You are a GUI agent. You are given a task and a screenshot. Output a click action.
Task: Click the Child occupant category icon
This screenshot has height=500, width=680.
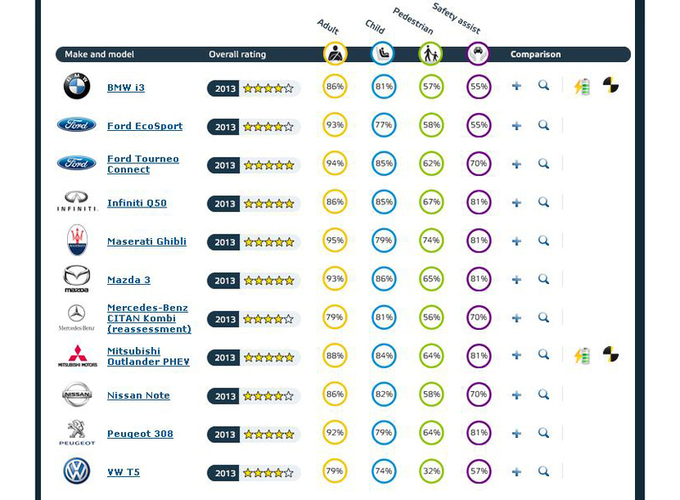click(x=382, y=54)
